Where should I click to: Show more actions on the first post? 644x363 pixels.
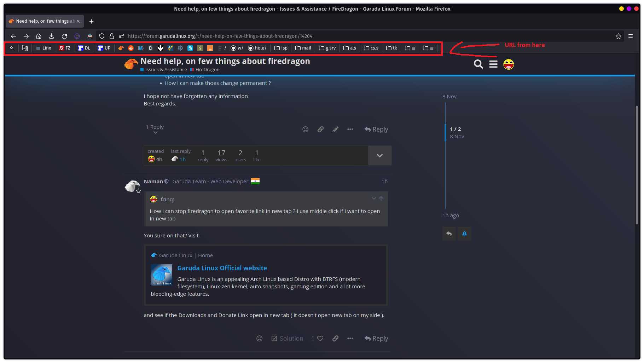point(350,129)
